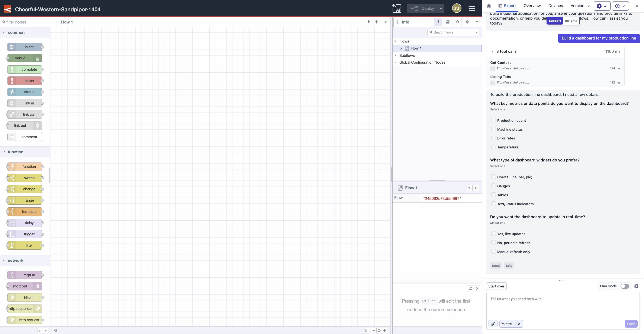Toggle the navigator map icon

click(x=367, y=330)
